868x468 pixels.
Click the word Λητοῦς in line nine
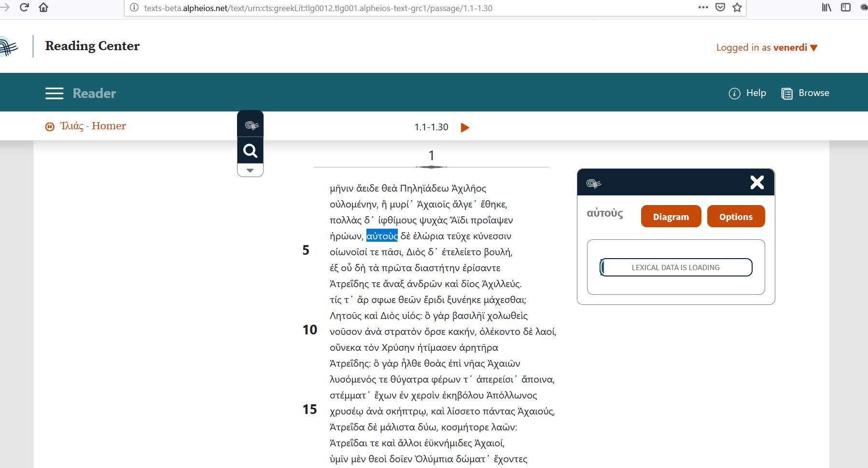(345, 316)
